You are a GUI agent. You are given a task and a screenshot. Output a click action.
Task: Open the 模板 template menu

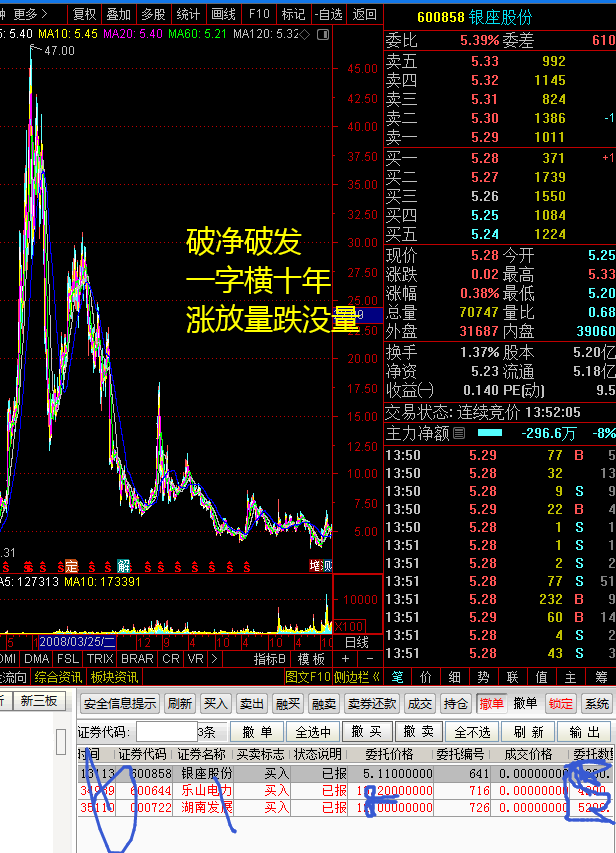pos(311,659)
